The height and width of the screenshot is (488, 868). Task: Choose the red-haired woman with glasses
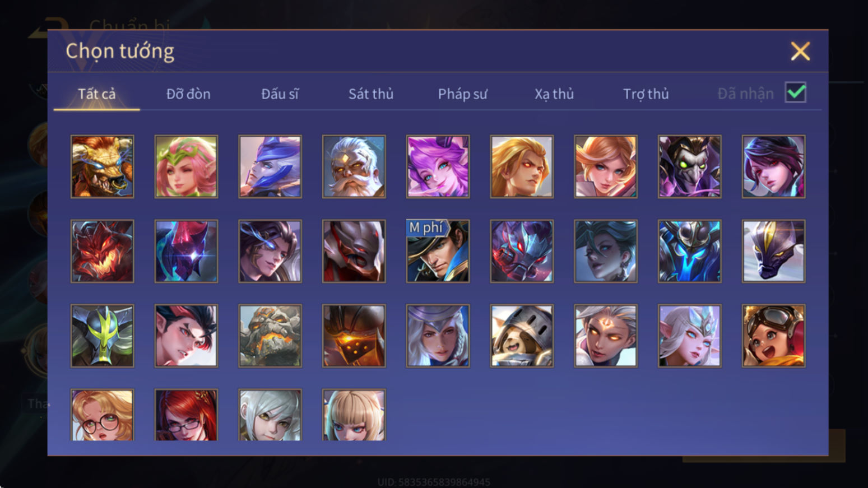tap(186, 415)
